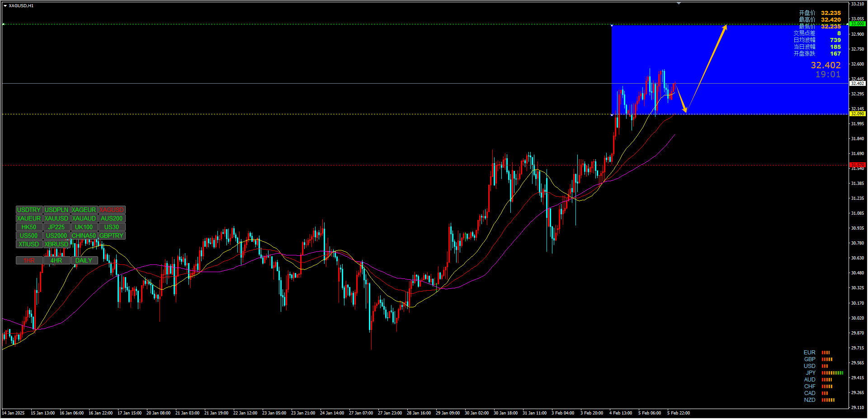Click the US500 symbol button
Screen dimensions: 868x419
pyautogui.click(x=29, y=235)
